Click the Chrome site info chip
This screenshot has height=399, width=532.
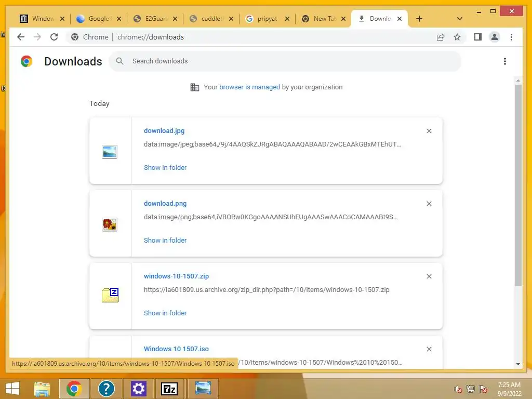click(89, 37)
